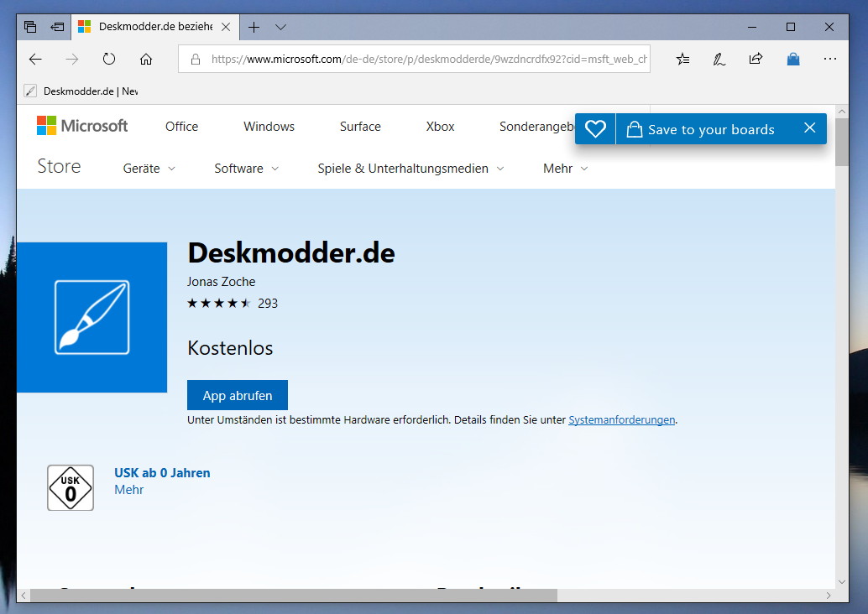
Task: Click the horizontal scrollbar thumb
Action: tap(294, 596)
